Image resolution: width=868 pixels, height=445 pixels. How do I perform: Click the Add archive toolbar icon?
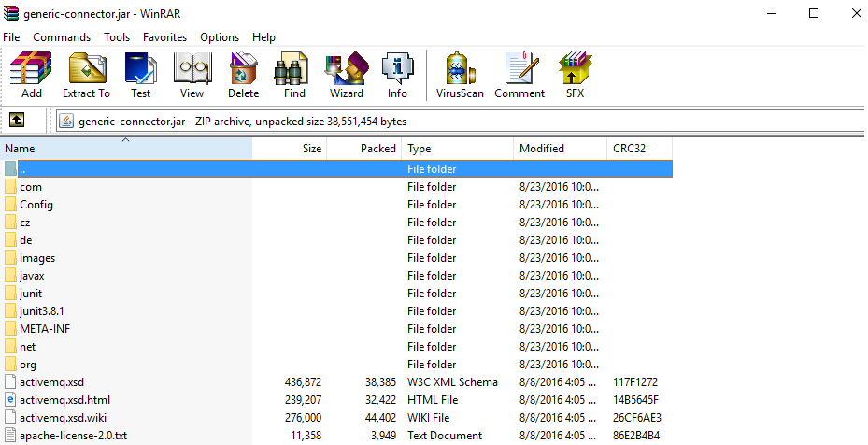point(31,75)
